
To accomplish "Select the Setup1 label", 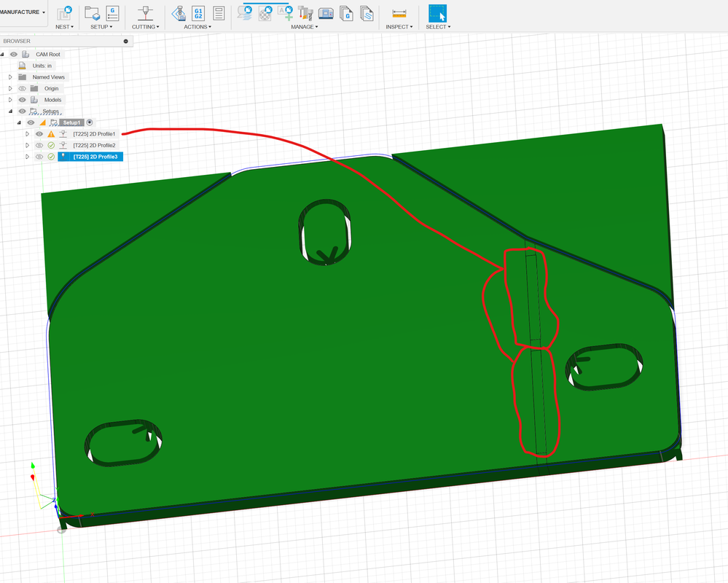I will tap(71, 122).
